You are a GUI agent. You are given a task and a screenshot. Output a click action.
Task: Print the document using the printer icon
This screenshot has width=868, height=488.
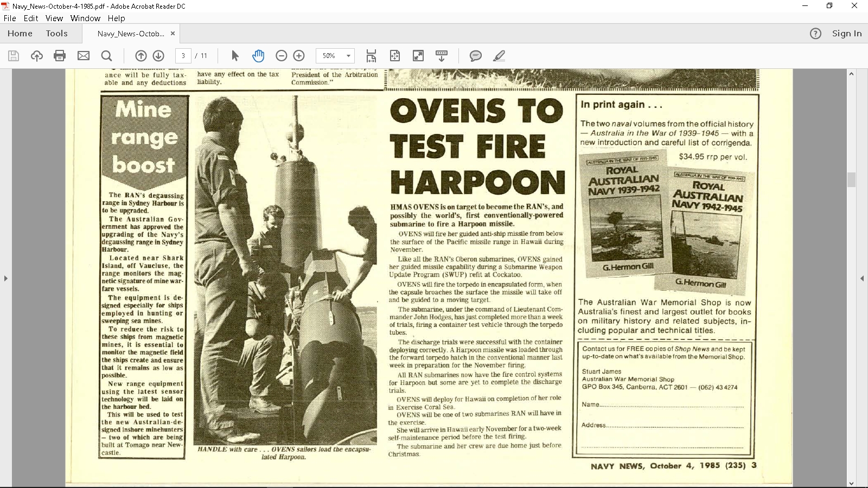tap(60, 56)
